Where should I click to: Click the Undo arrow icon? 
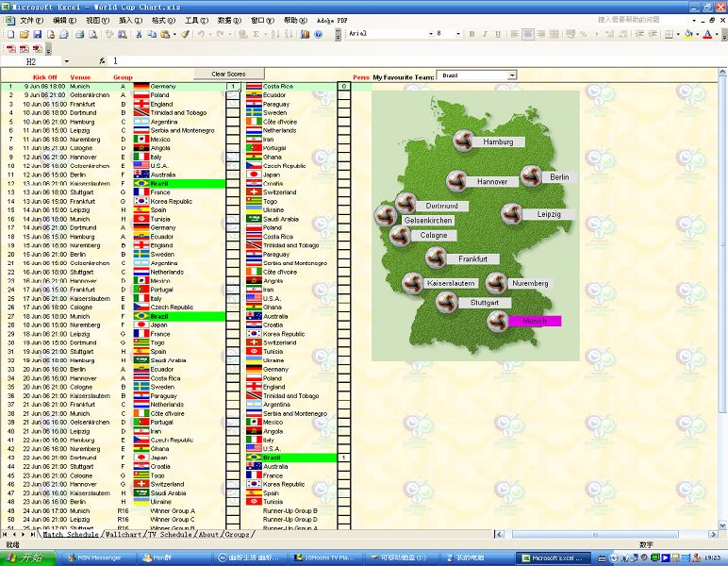coord(201,34)
